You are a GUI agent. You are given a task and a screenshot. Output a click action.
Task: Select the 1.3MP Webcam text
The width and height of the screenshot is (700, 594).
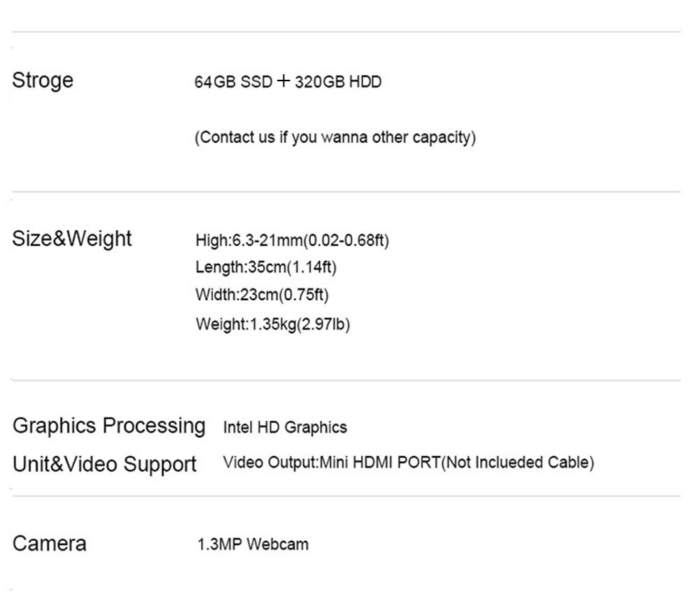tap(253, 544)
